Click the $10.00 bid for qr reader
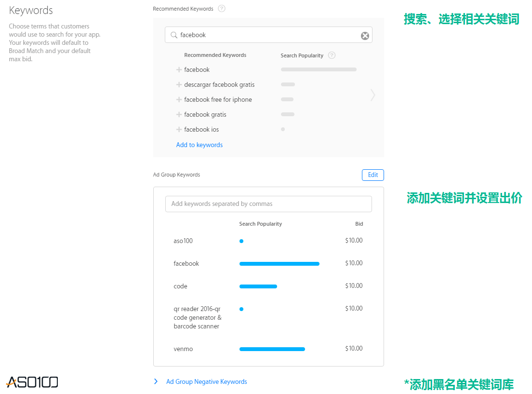The height and width of the screenshot is (394, 532). point(354,309)
